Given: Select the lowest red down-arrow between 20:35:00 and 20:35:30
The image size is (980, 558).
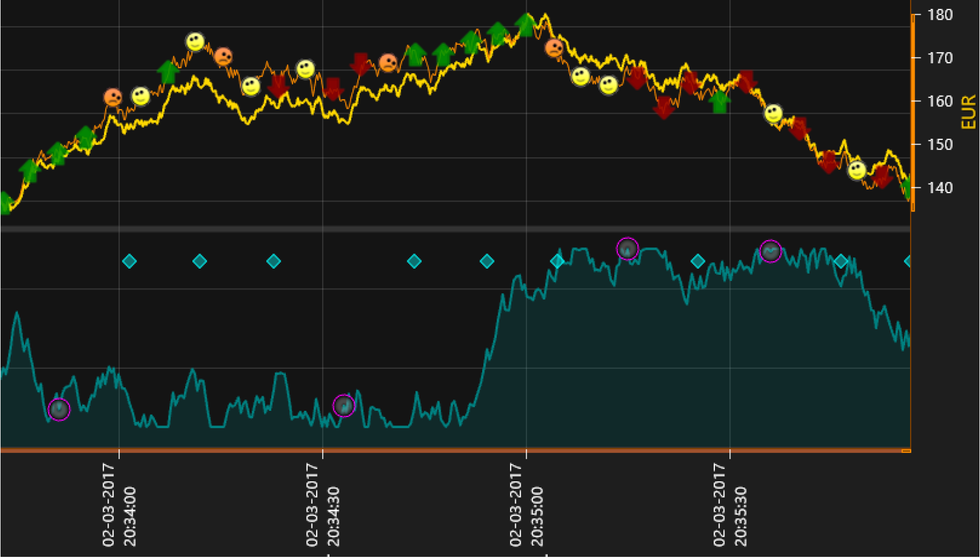Looking at the screenshot, I should (x=663, y=107).
